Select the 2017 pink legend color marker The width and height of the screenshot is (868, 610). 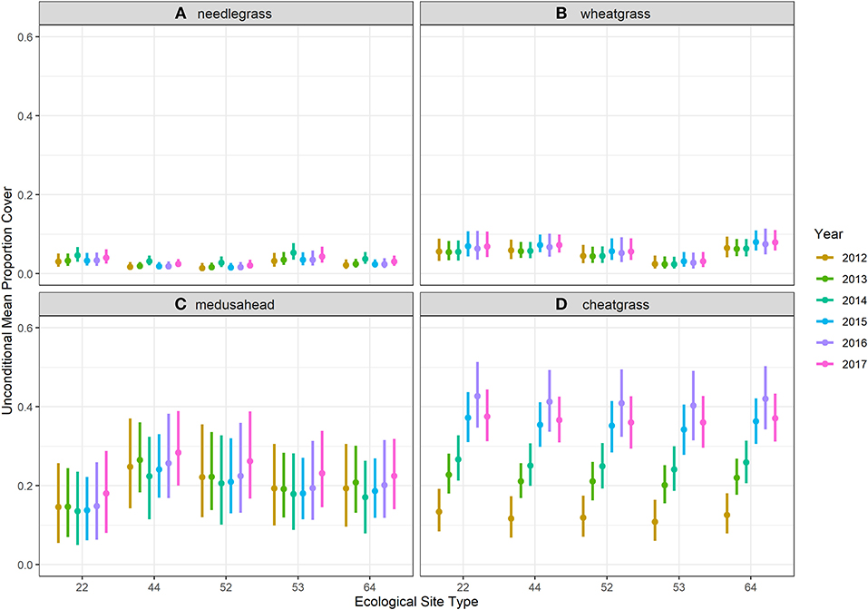click(824, 364)
